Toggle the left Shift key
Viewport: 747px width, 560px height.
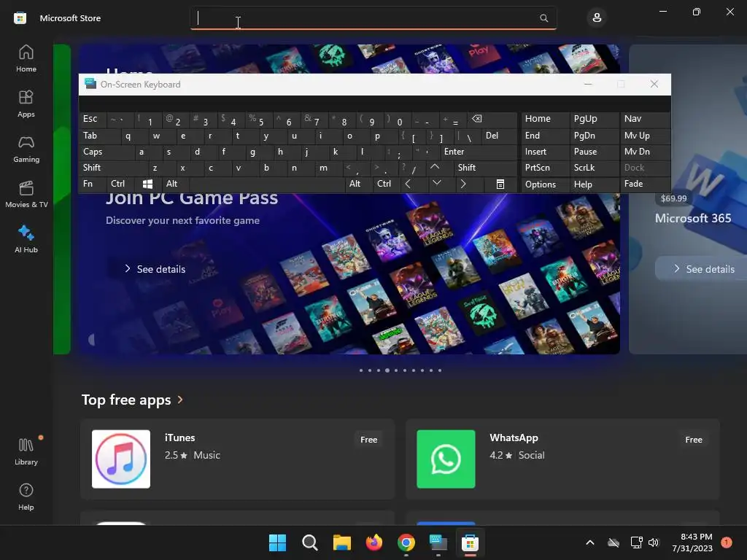point(113,168)
